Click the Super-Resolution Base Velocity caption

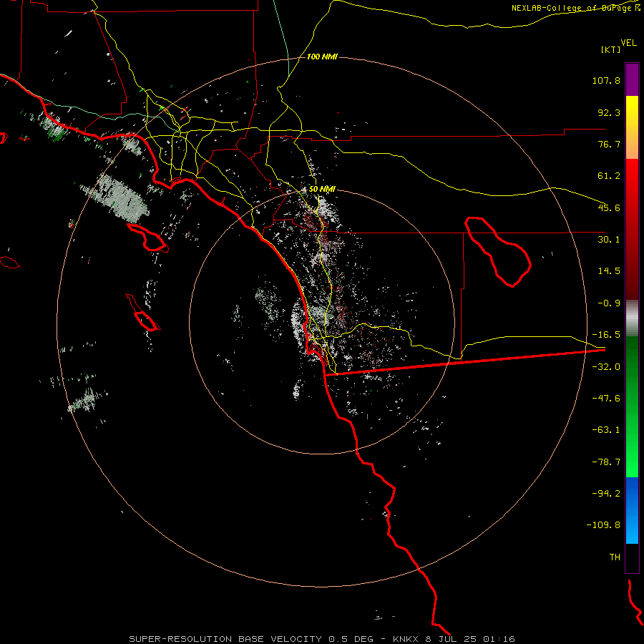coord(321,639)
